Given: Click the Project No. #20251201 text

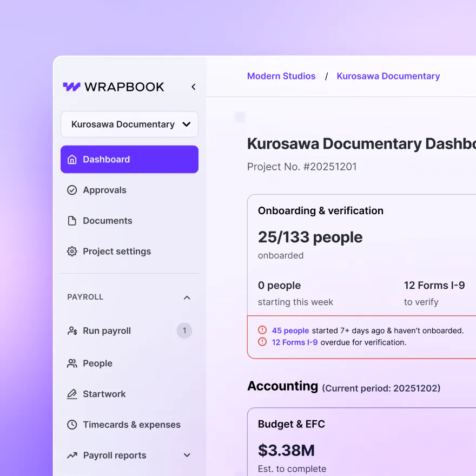Looking at the screenshot, I should pos(302,167).
